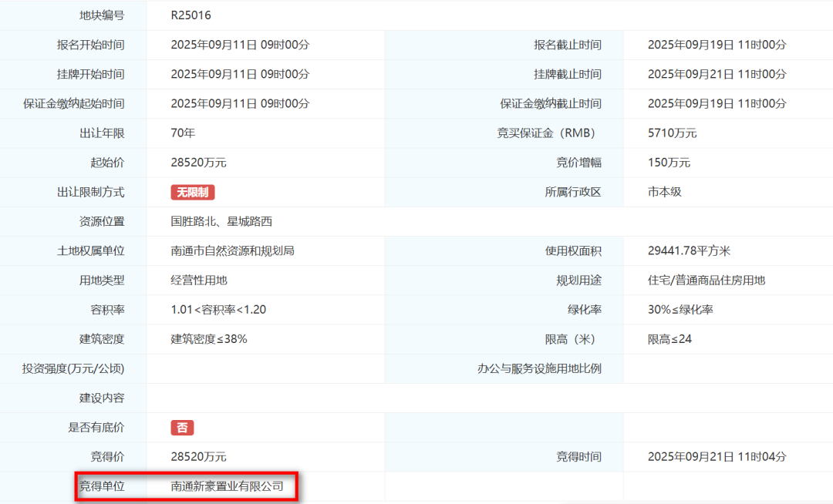
Task: Click 南通市自然资源和规划局 owner text
Action: click(233, 251)
